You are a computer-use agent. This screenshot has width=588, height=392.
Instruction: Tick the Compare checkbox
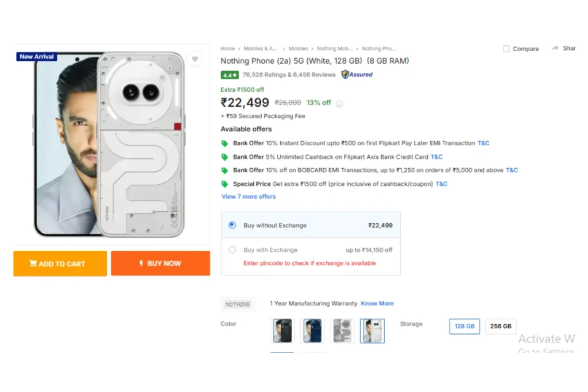pyautogui.click(x=506, y=49)
